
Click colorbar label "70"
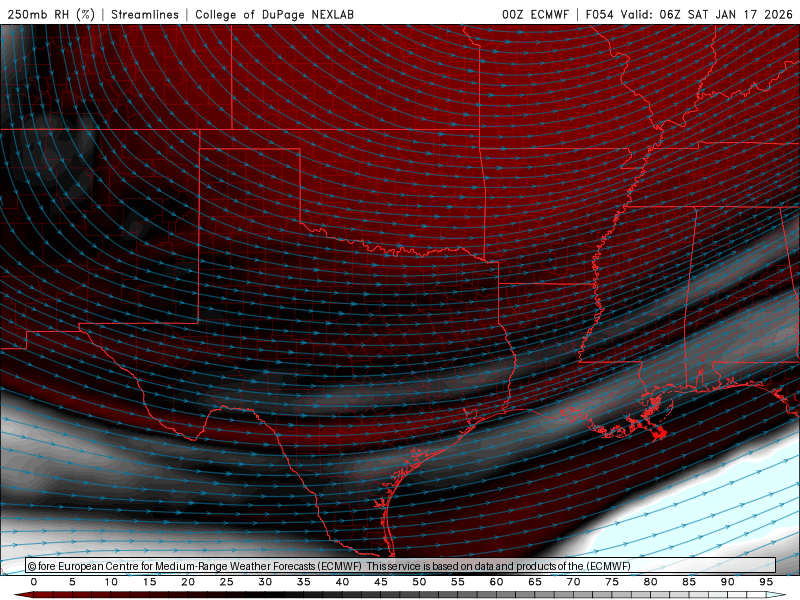tap(573, 582)
